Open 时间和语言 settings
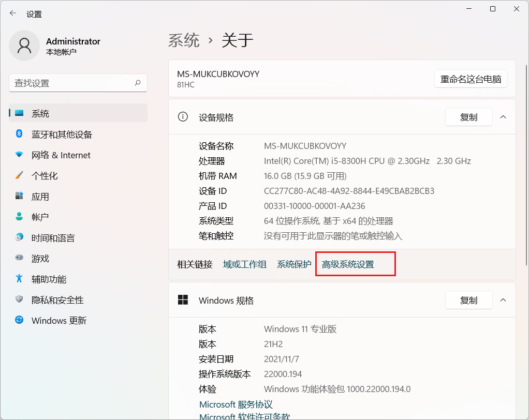The image size is (529, 420). pos(78,237)
